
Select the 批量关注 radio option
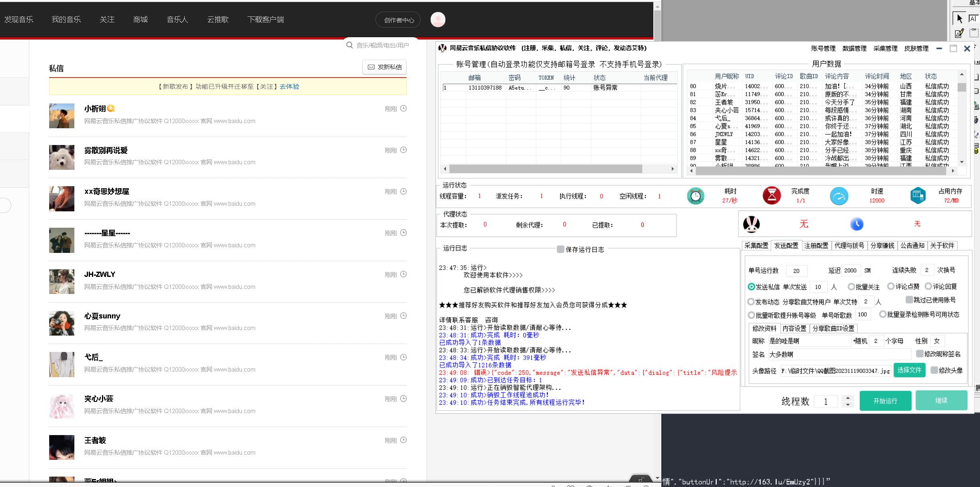tap(851, 287)
